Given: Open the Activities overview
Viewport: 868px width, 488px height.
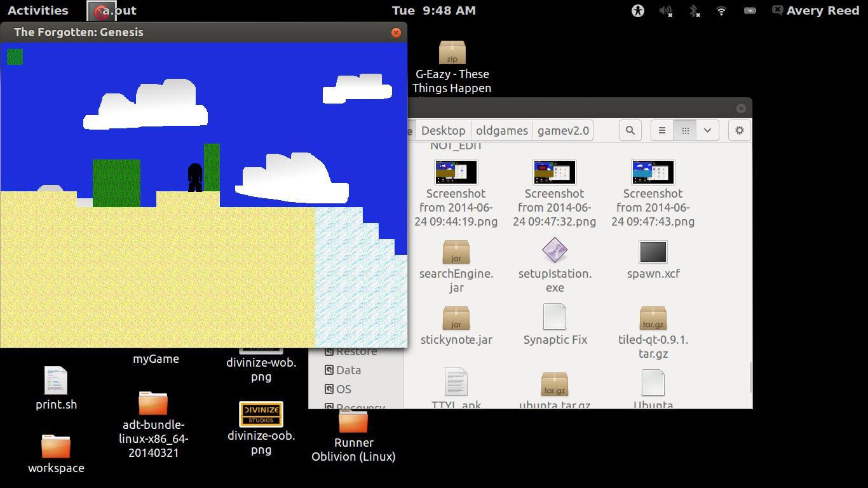Looking at the screenshot, I should [x=37, y=10].
